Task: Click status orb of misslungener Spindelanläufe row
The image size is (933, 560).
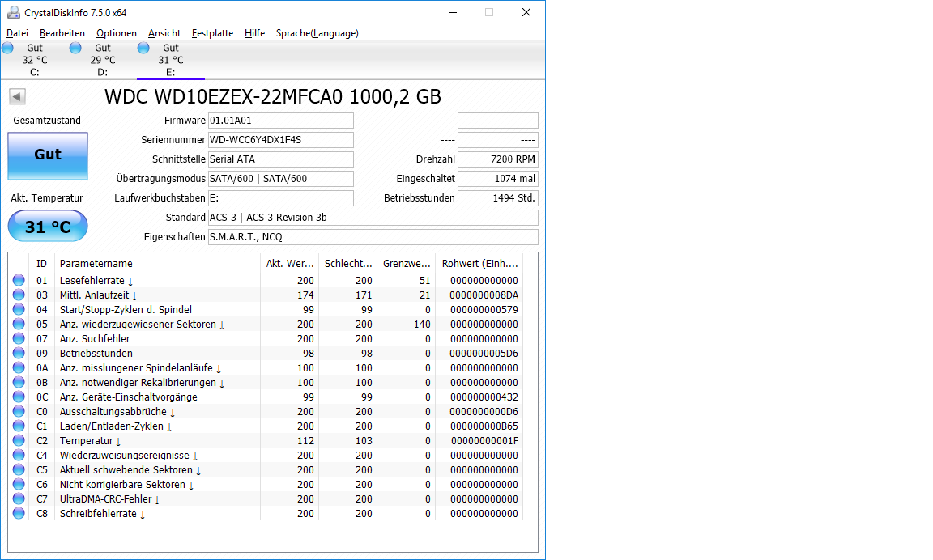Action: [x=19, y=367]
